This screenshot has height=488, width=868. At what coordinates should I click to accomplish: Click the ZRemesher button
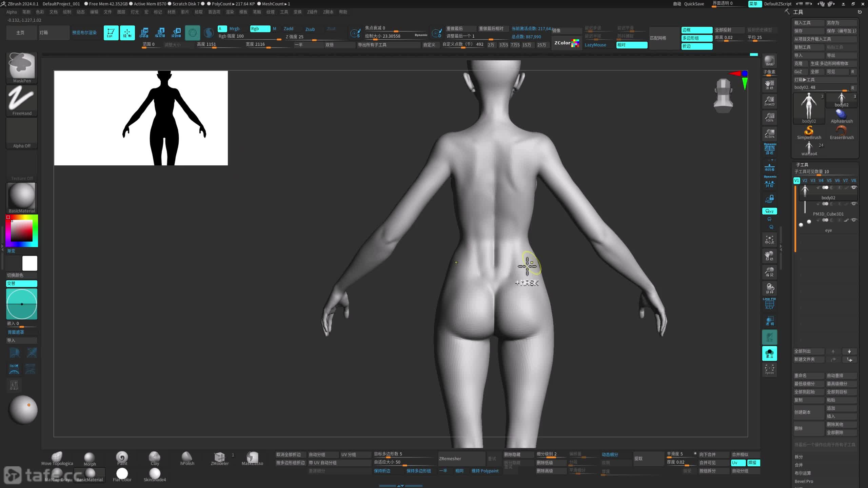[462, 459]
